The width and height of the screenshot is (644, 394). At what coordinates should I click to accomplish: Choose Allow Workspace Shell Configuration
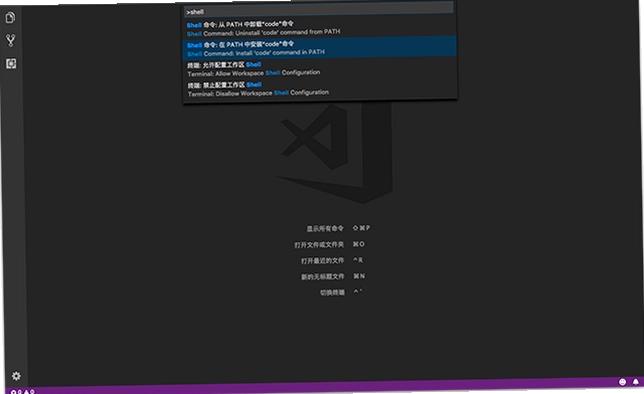(320, 69)
